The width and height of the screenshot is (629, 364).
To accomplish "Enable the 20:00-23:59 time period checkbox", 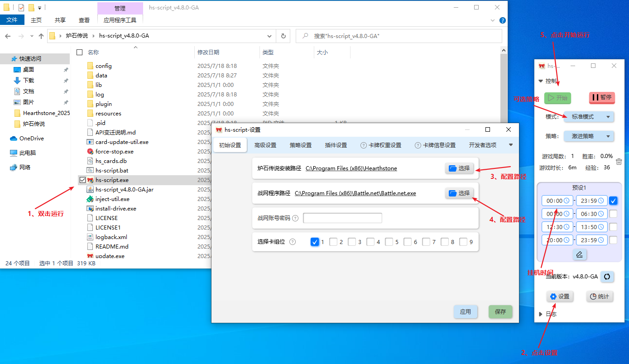I will (613, 240).
